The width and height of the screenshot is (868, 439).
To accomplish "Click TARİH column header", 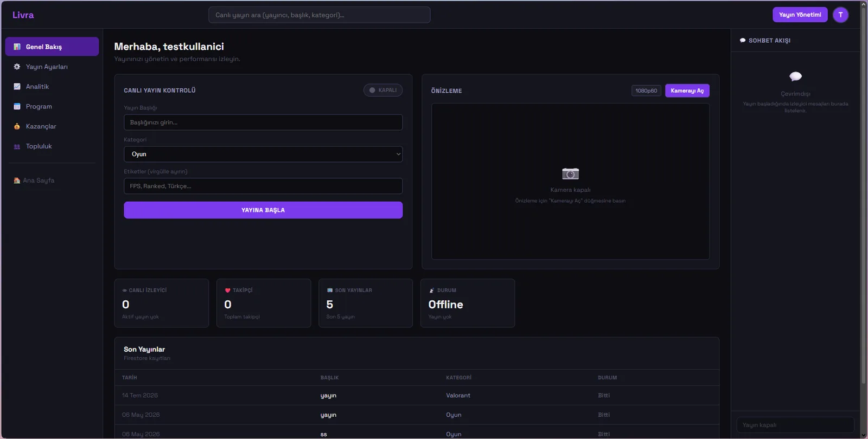I will 129,378.
